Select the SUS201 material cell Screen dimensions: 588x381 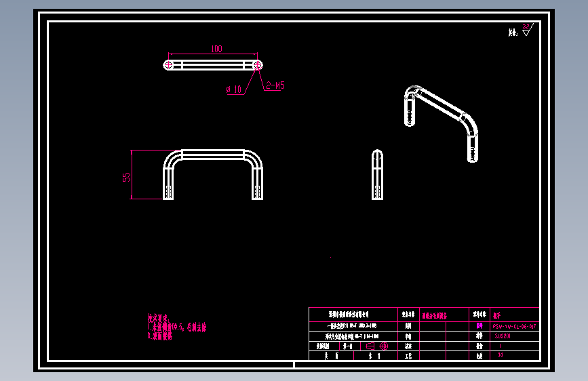click(x=502, y=336)
